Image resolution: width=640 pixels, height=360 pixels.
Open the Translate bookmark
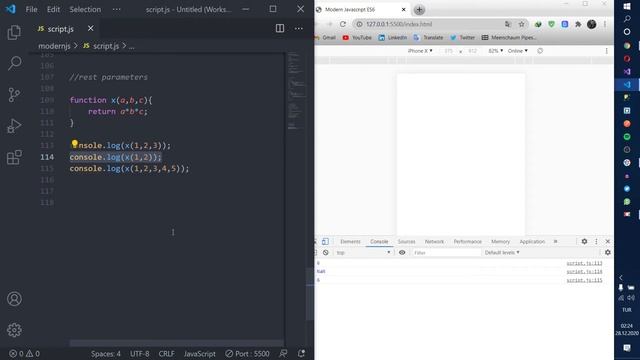pos(428,38)
